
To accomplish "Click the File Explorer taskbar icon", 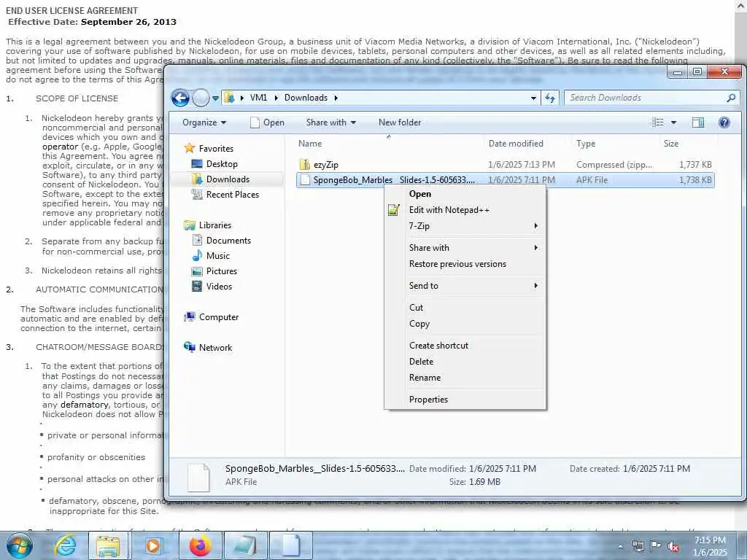I will coord(108,545).
